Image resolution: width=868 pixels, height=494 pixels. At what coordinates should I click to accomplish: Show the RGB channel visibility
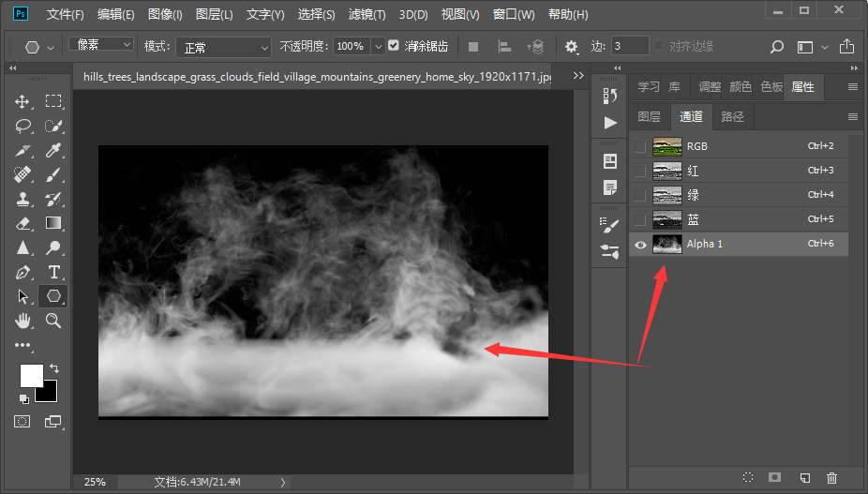(x=640, y=147)
